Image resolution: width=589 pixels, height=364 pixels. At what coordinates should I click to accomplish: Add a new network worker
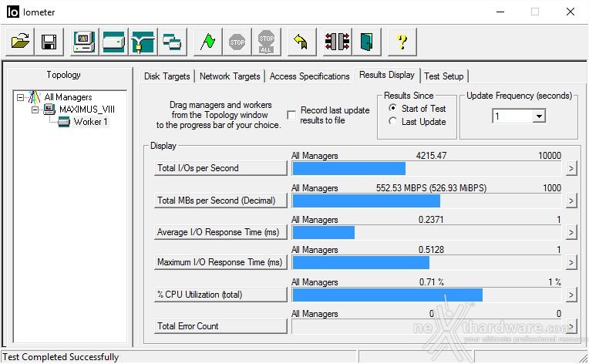coord(143,42)
